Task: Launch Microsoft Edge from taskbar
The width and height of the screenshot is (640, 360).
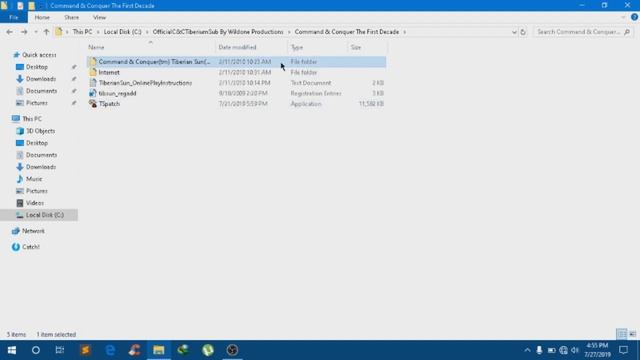Action: tap(110, 350)
